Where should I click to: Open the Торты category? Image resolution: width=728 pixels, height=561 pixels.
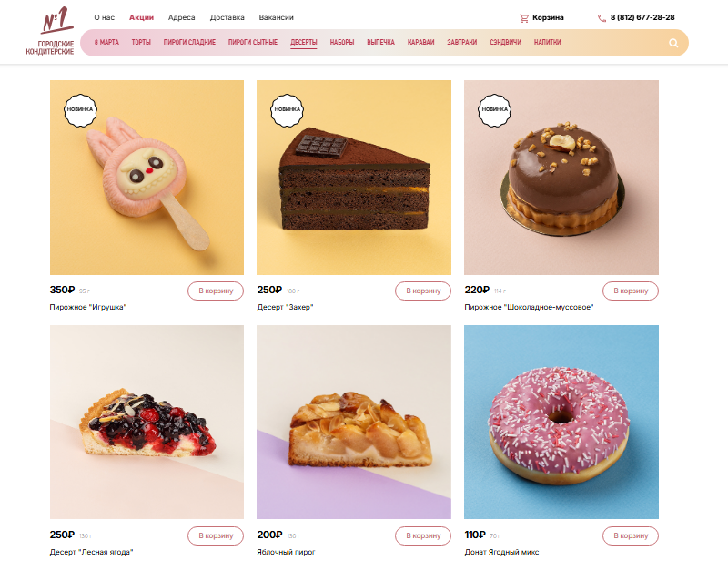(x=141, y=42)
